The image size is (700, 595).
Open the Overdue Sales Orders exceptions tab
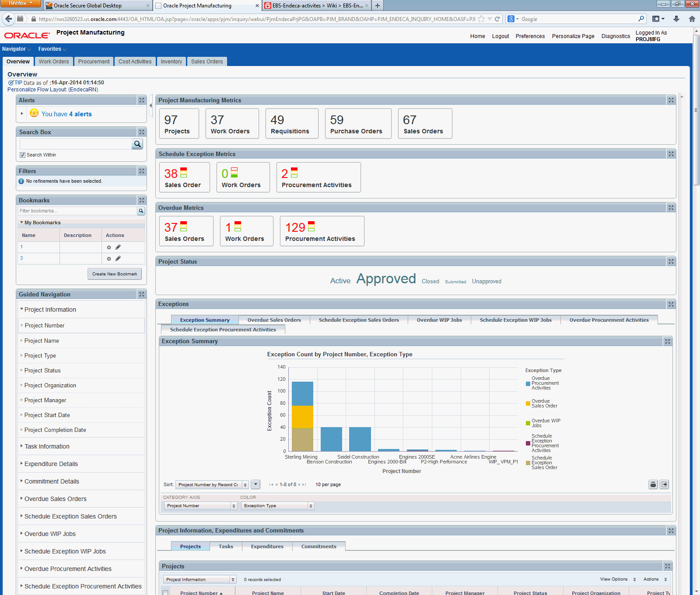coord(274,320)
